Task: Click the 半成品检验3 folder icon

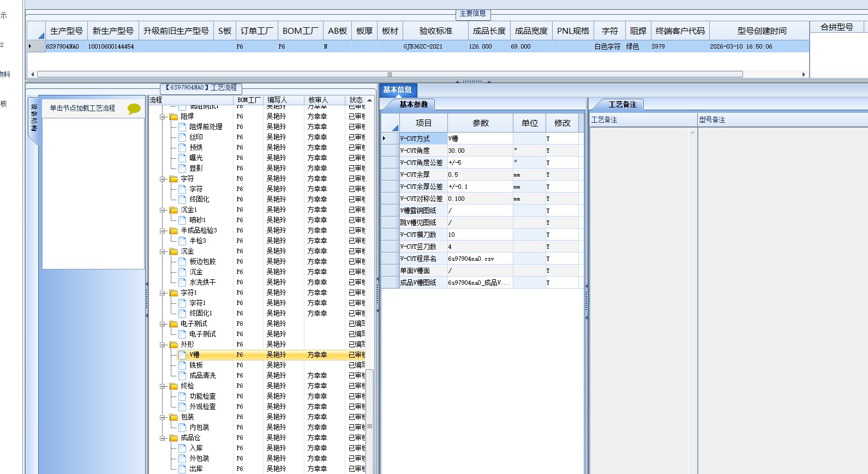Action: (x=174, y=231)
